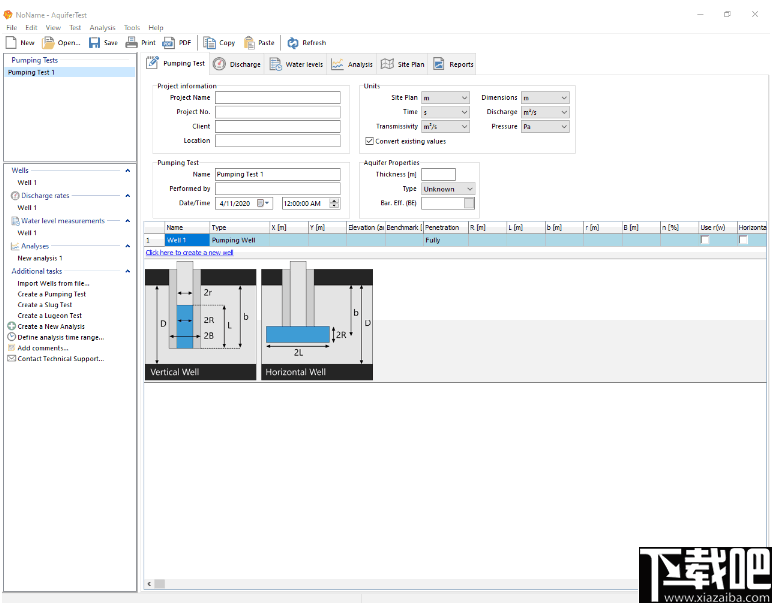The height and width of the screenshot is (603, 774).
Task: Click the Refresh toolbar icon
Action: pyautogui.click(x=293, y=43)
